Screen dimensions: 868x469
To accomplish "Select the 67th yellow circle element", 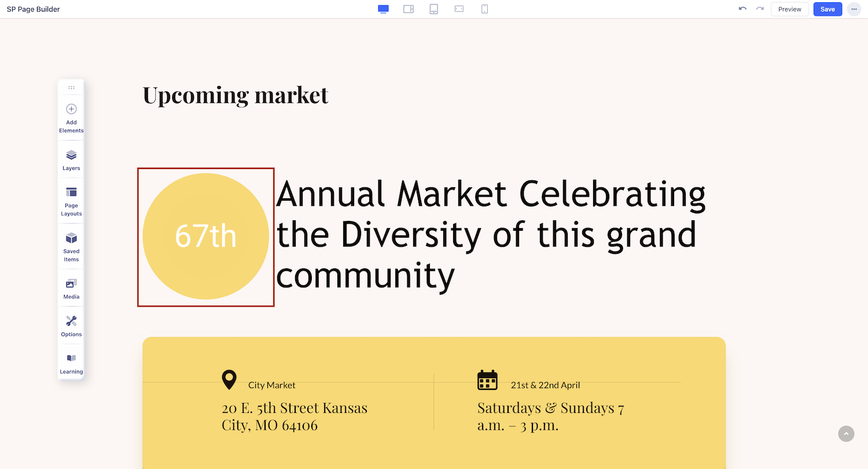I will (x=206, y=237).
